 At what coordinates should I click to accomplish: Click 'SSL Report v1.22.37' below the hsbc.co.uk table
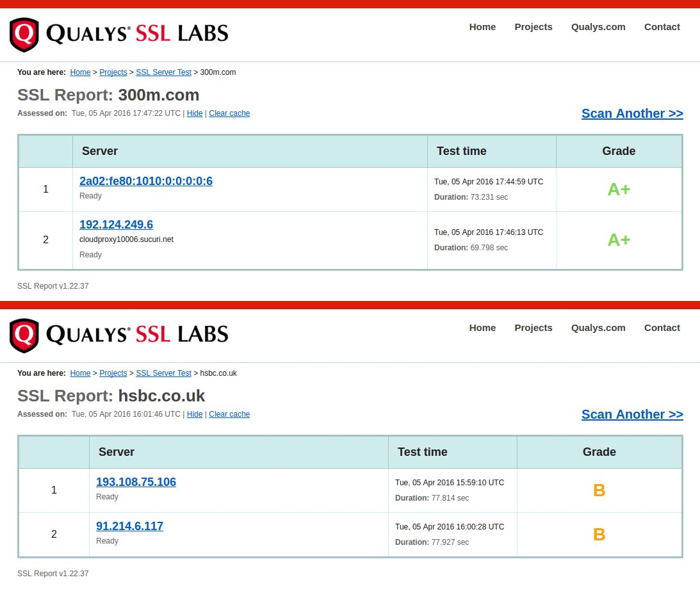pos(53,574)
